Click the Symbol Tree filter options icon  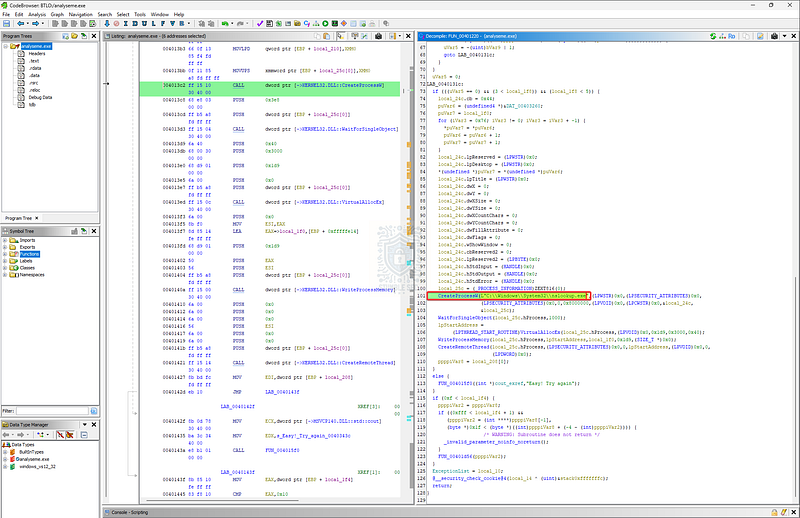click(x=94, y=411)
